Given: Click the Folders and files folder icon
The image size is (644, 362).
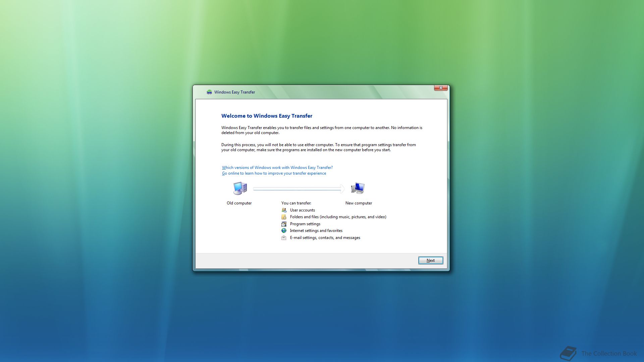Looking at the screenshot, I should tap(284, 217).
